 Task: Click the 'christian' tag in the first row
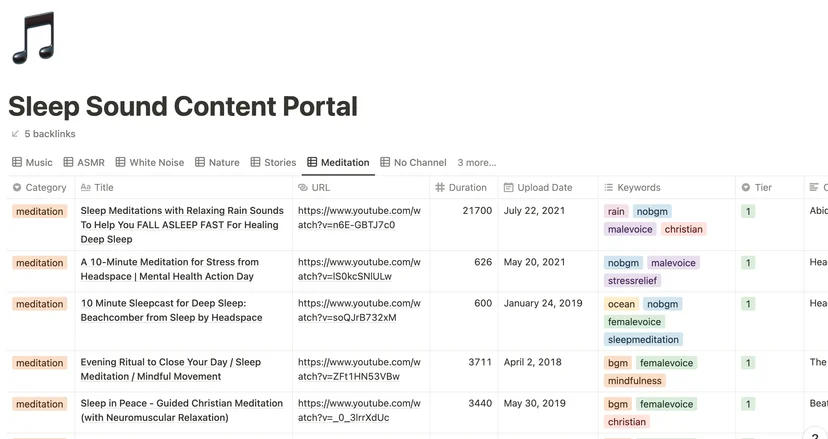point(683,229)
